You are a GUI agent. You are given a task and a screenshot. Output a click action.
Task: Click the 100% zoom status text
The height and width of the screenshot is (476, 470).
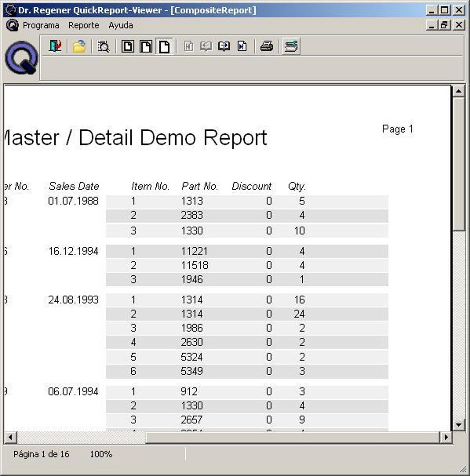101,454
